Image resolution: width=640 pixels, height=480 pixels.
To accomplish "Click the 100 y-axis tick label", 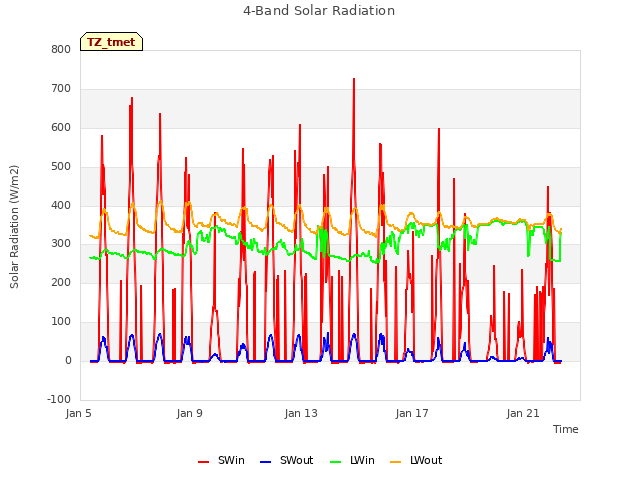I will point(61,322).
